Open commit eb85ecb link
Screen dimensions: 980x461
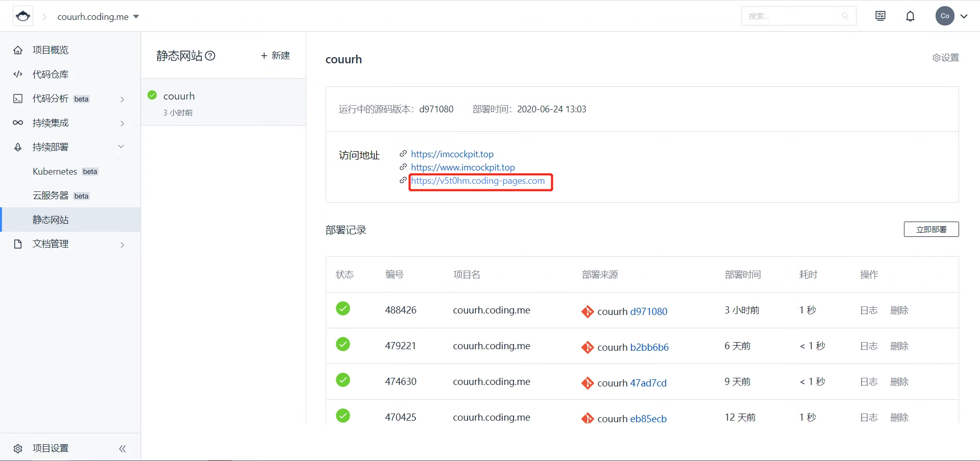648,419
